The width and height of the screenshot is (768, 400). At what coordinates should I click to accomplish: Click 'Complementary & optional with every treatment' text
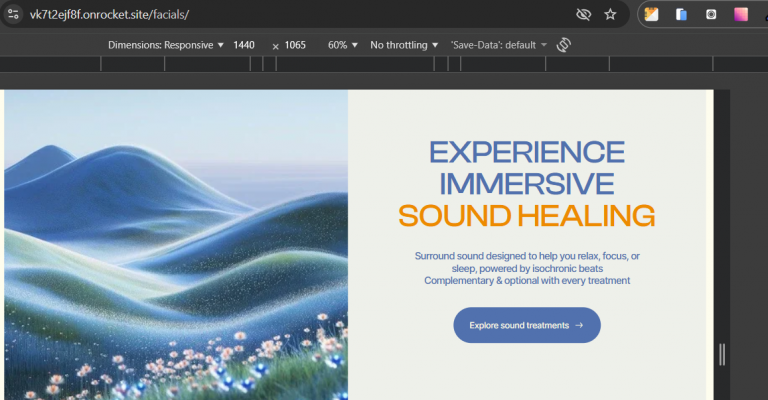click(527, 281)
